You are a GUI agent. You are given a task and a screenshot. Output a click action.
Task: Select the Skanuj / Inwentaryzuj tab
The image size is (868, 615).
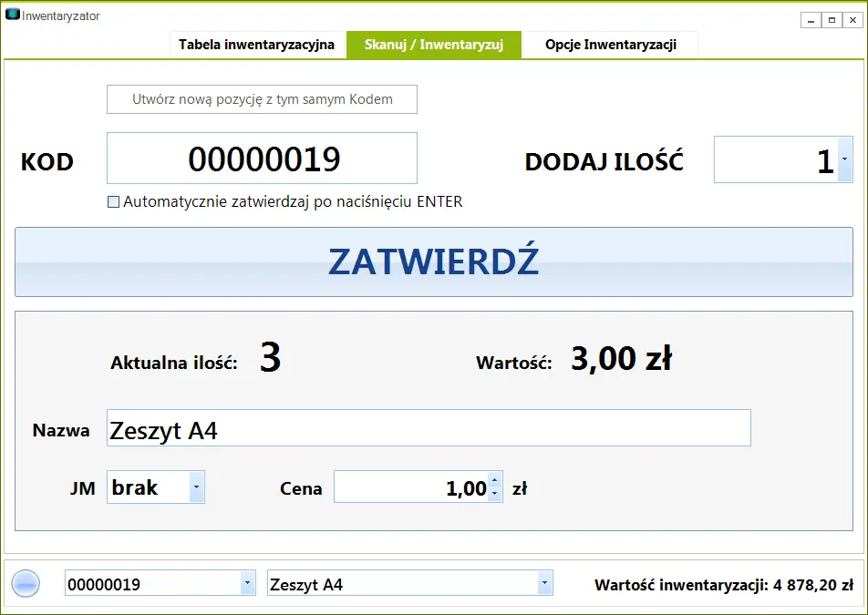434,45
